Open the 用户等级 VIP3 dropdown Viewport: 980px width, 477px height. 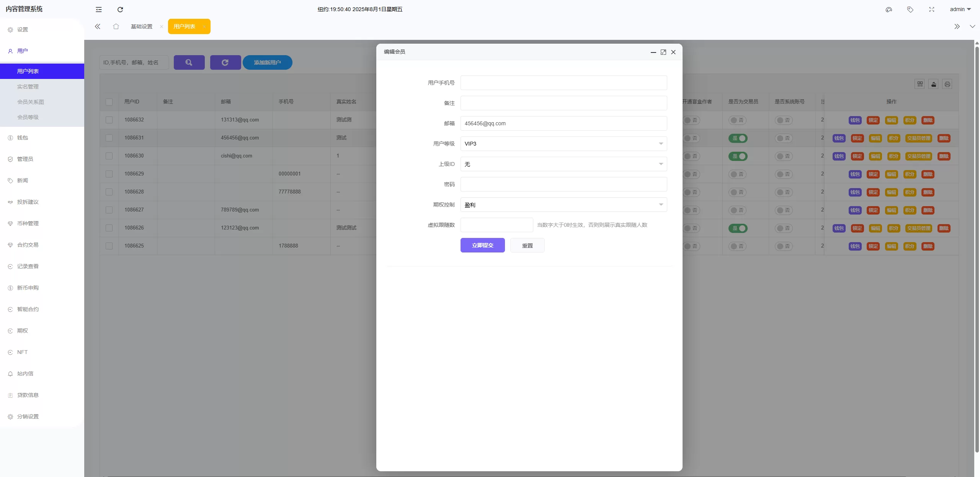click(563, 144)
